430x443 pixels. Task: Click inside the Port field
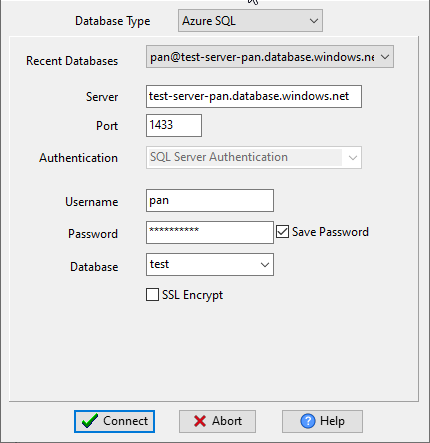pyautogui.click(x=174, y=125)
